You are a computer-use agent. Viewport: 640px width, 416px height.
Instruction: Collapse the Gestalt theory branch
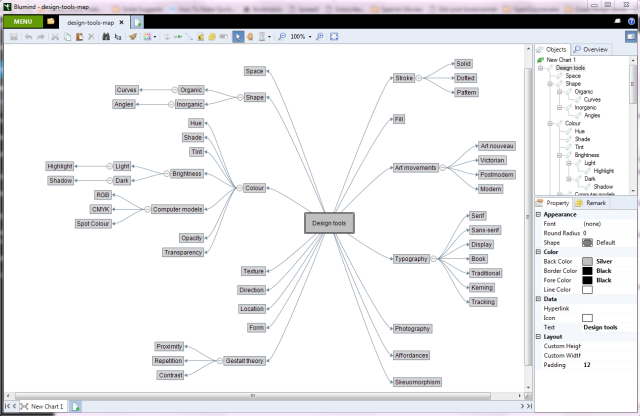pos(219,360)
